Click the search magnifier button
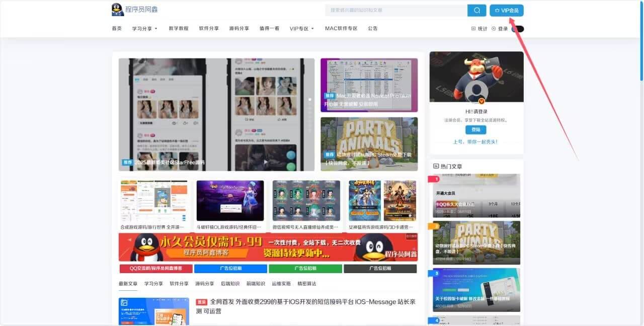The image size is (644, 326). point(476,10)
